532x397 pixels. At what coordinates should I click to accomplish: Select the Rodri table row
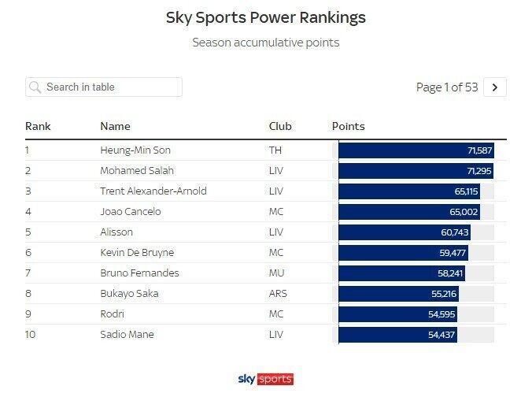click(266, 314)
